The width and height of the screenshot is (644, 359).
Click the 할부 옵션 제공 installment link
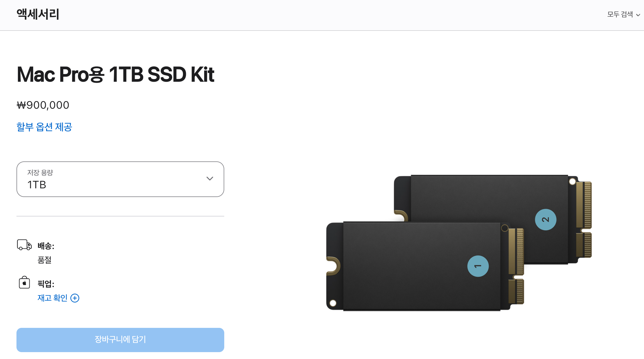click(x=44, y=127)
